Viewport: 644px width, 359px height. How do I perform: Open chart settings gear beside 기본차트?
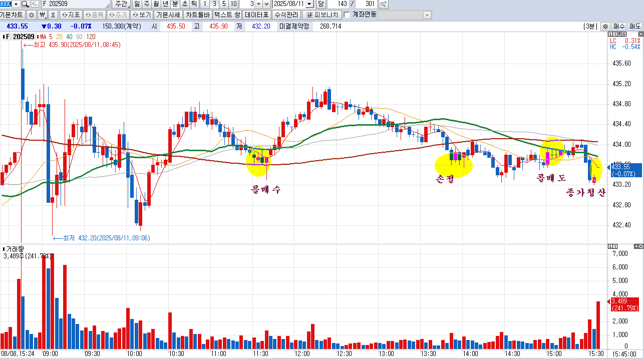[x=31, y=15]
